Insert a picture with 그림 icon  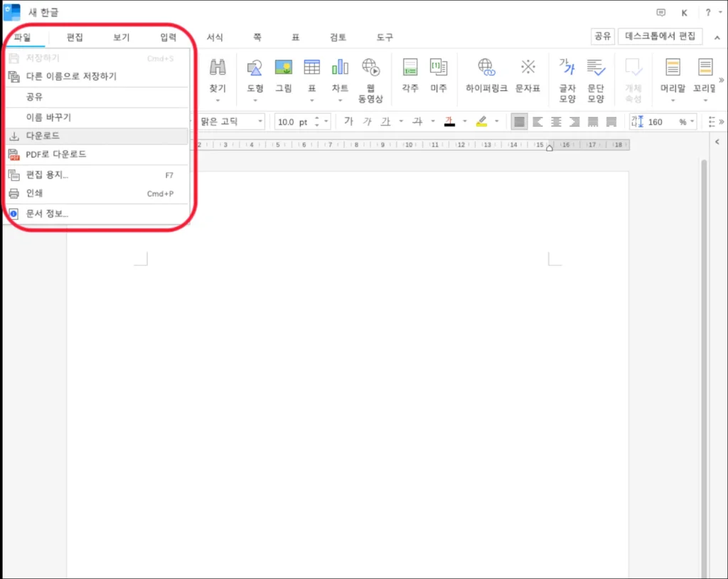tap(283, 68)
